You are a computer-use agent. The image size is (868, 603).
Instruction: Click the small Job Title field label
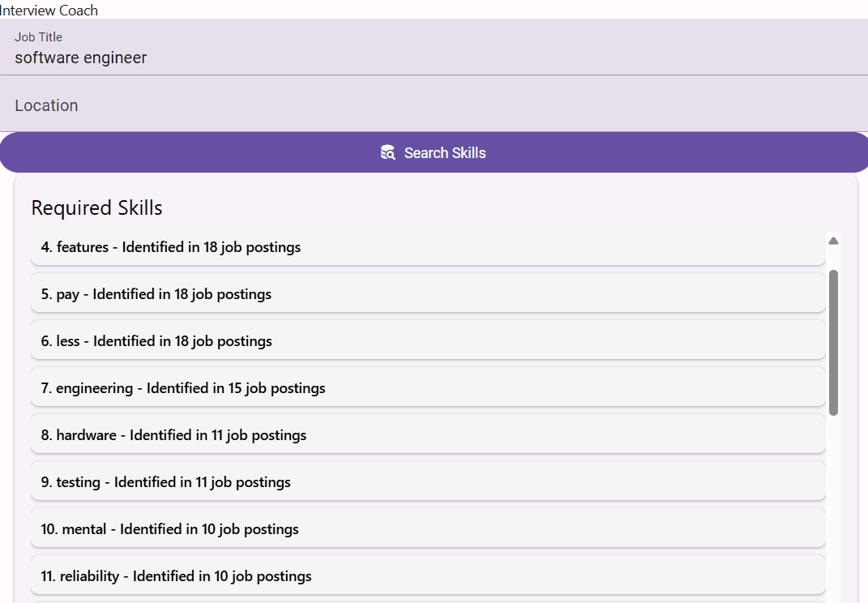[x=38, y=37]
